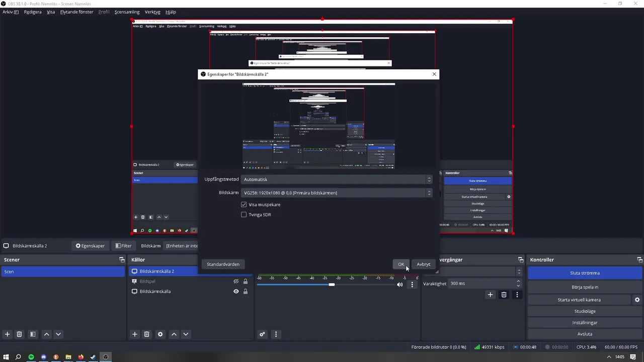Toggle the Visa muspekare checkbox
This screenshot has width=644, height=362.
pyautogui.click(x=244, y=205)
